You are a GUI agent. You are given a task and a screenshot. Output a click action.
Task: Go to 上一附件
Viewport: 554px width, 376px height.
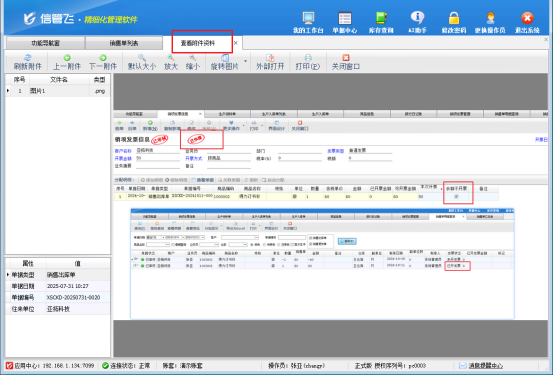67,62
